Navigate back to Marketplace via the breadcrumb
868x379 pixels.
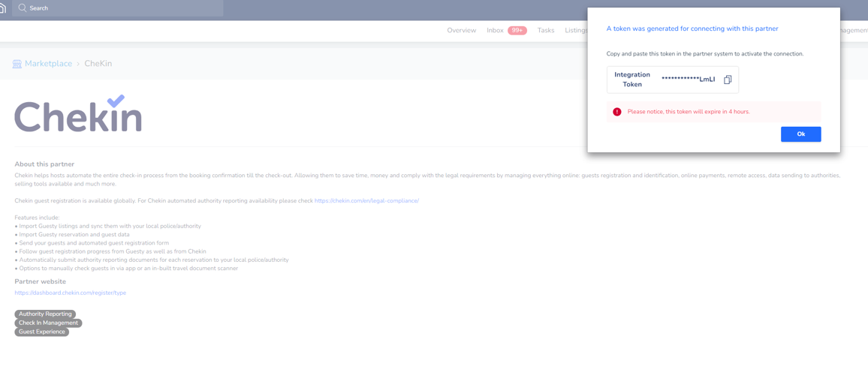[x=48, y=64]
